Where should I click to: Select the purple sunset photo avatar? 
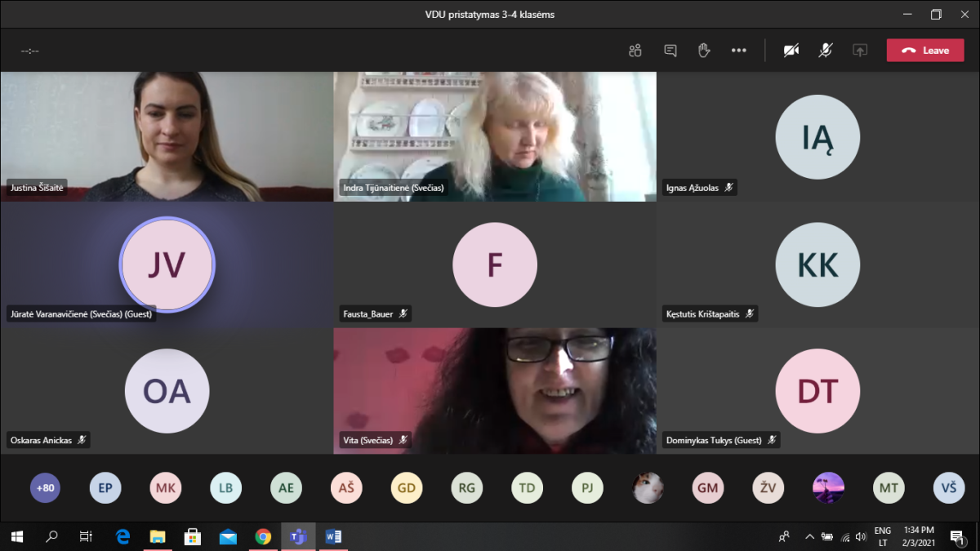(x=828, y=488)
